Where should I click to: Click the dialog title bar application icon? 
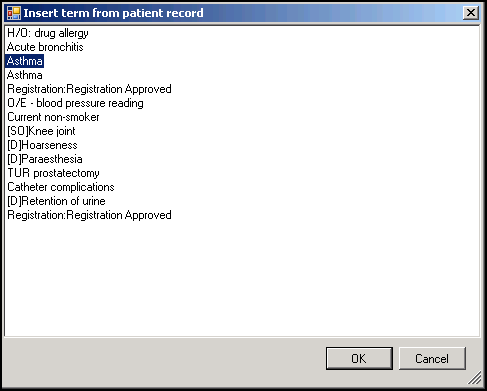pyautogui.click(x=14, y=13)
